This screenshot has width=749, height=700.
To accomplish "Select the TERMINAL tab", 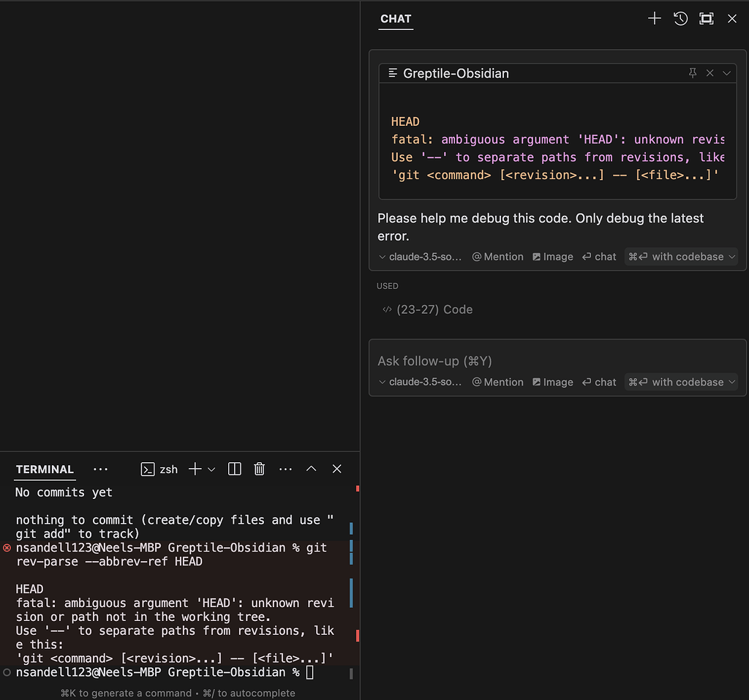I will point(44,470).
